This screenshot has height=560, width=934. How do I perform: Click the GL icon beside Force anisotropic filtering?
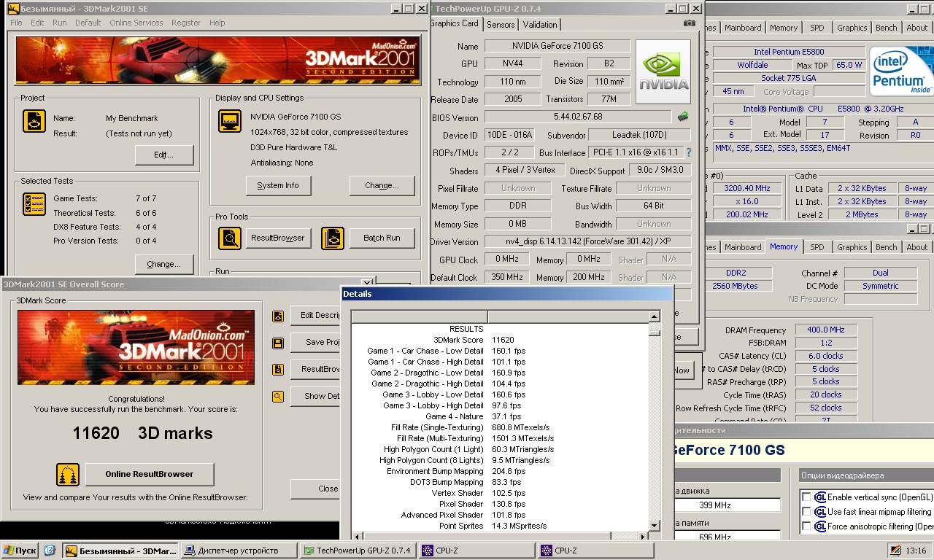[x=820, y=526]
